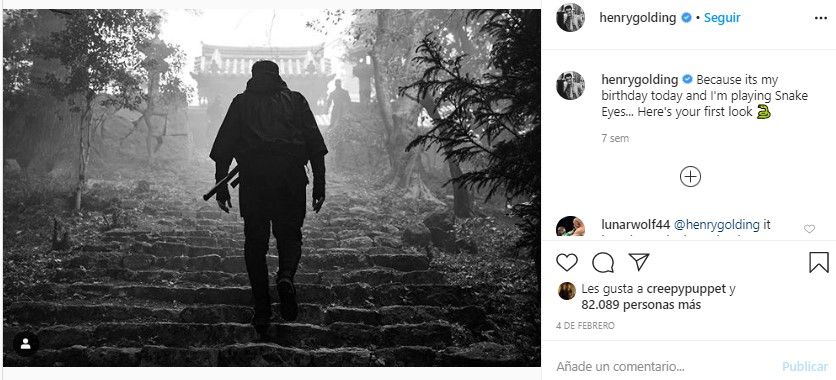Click the Seguir follow button
This screenshot has height=380, width=836.
click(722, 18)
